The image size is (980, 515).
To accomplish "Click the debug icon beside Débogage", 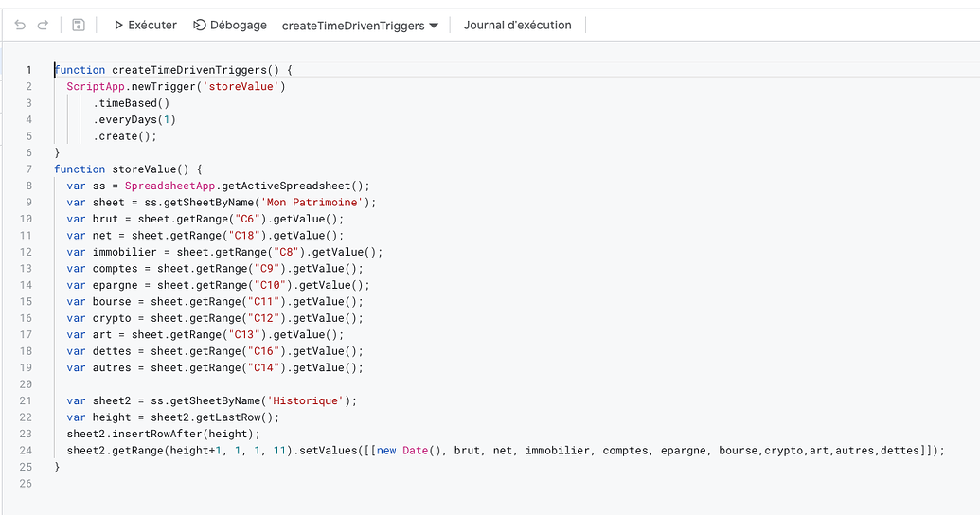I will [x=200, y=25].
